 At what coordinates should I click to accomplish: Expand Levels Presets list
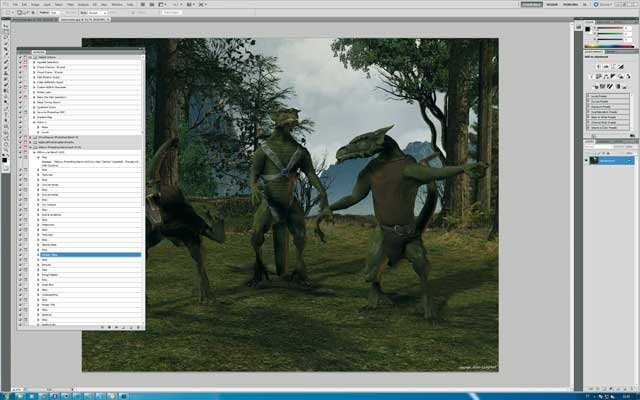(x=588, y=96)
